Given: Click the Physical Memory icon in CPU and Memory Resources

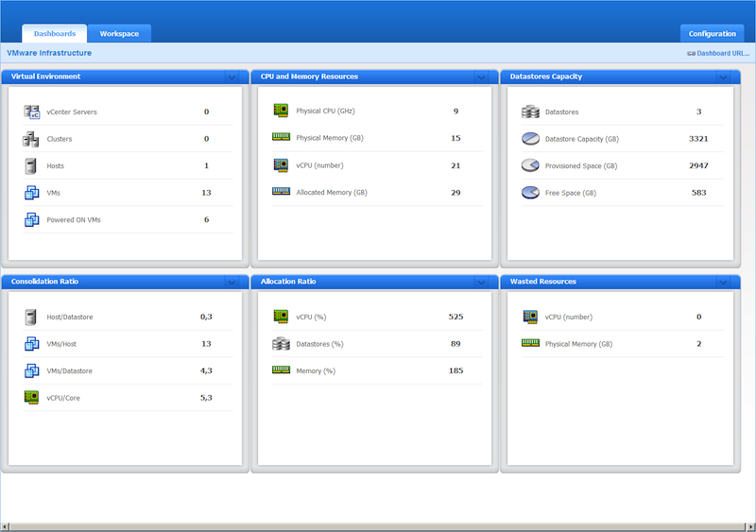Looking at the screenshot, I should tap(281, 137).
